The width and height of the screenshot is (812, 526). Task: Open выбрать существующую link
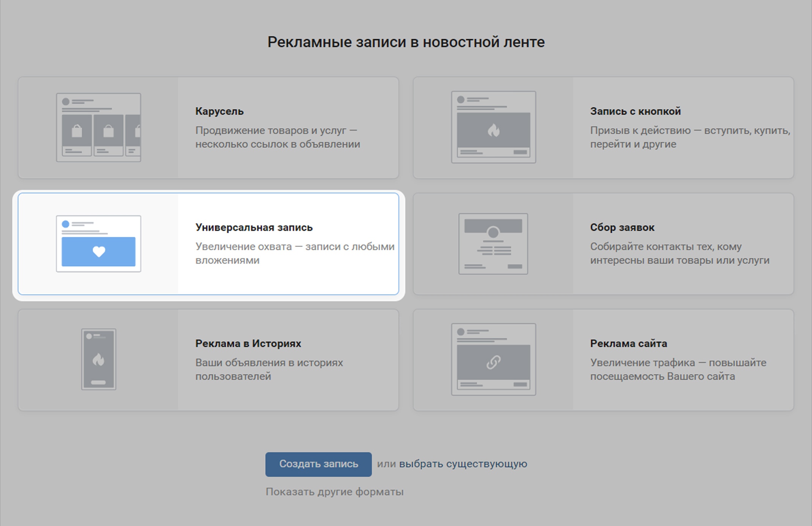(463, 464)
